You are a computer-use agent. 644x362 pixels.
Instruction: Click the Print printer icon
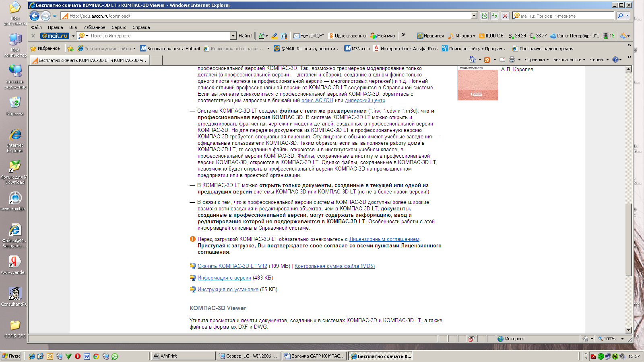coord(512,60)
